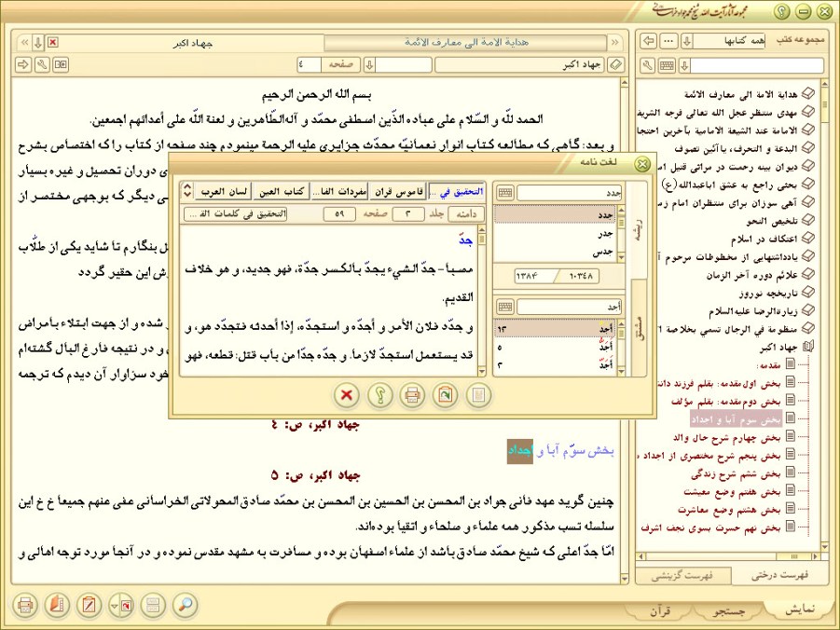Click the down arrow of the dictionary text scrollbar

pos(481,371)
